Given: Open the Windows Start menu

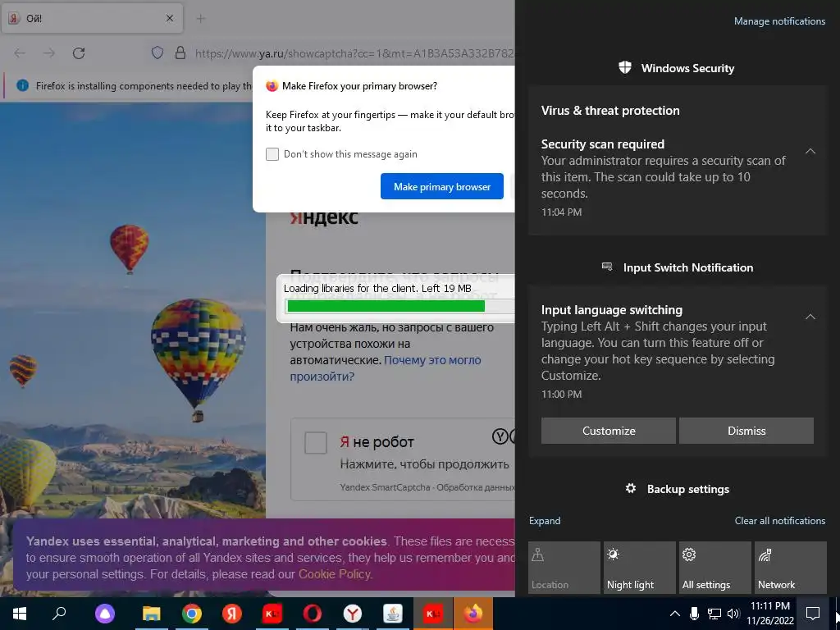Looking at the screenshot, I should [20, 614].
